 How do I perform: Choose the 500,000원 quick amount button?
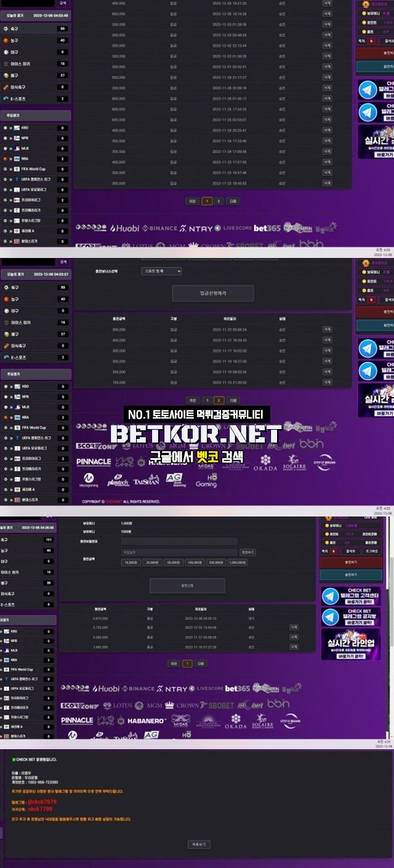click(216, 562)
